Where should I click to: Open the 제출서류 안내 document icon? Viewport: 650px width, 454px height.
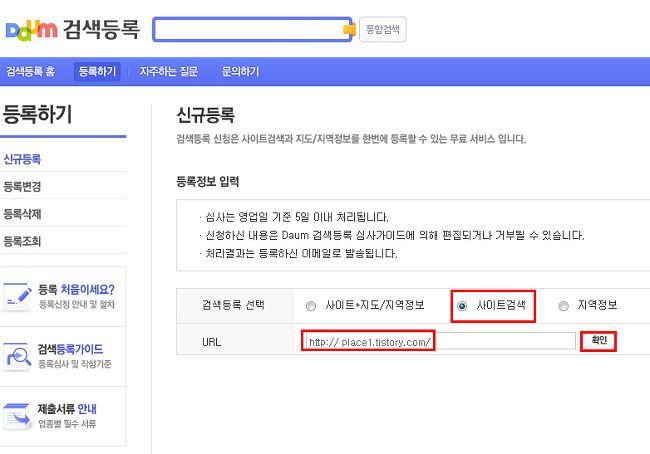(17, 416)
